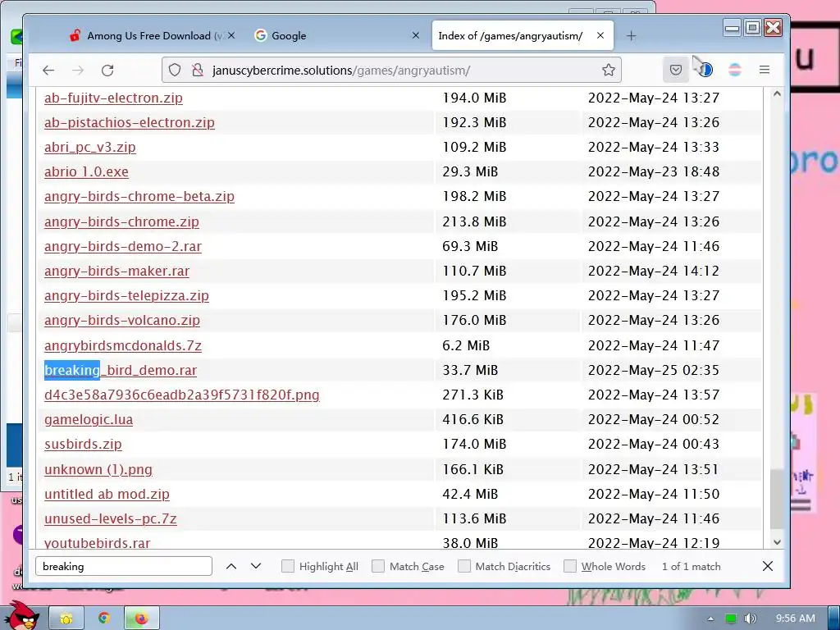Click the 9:56 AM taskbar clock
This screenshot has height=630, width=840.
click(x=795, y=619)
